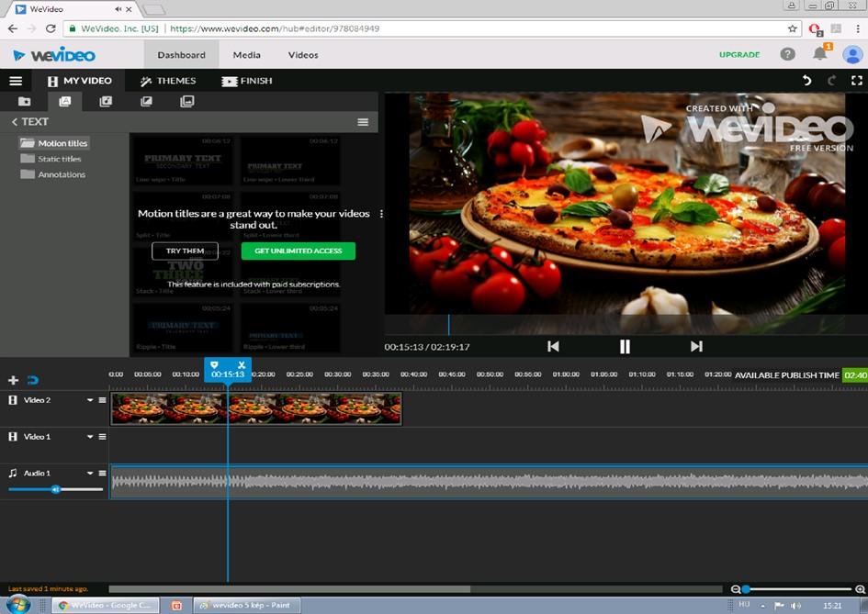Image resolution: width=868 pixels, height=614 pixels.
Task: Skip to previous clip in preview
Action: 553,347
